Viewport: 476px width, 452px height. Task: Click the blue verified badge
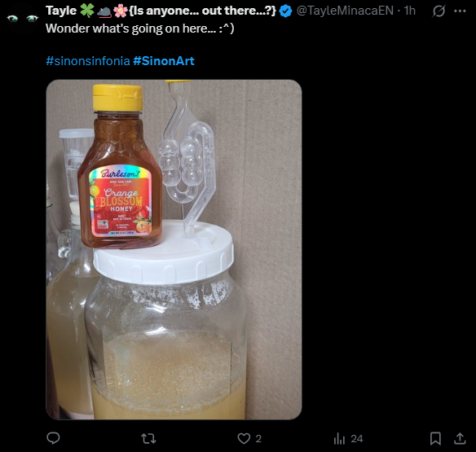(x=285, y=11)
